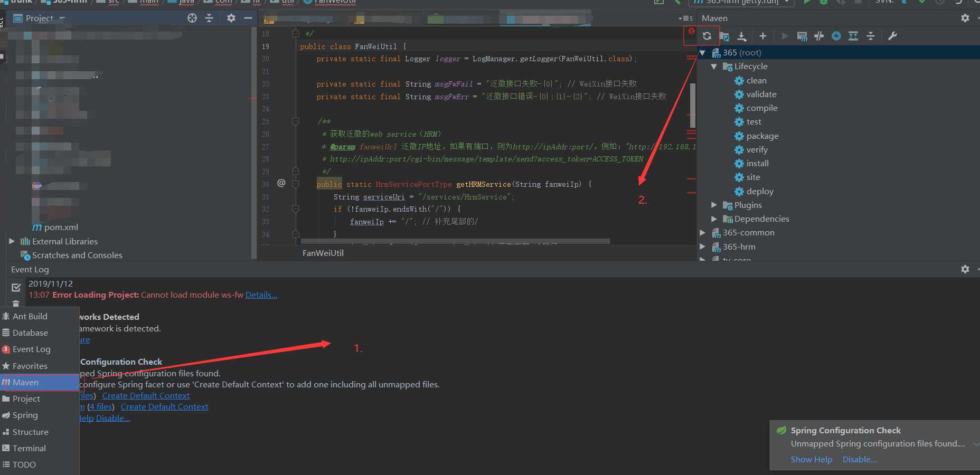Expand the 365-common module
980x475 pixels.
pos(702,232)
